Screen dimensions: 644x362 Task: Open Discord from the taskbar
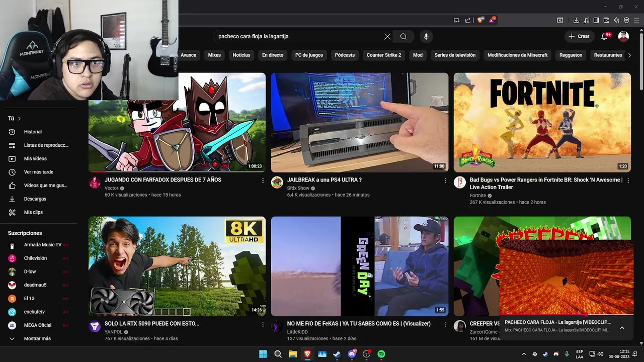tap(352, 354)
